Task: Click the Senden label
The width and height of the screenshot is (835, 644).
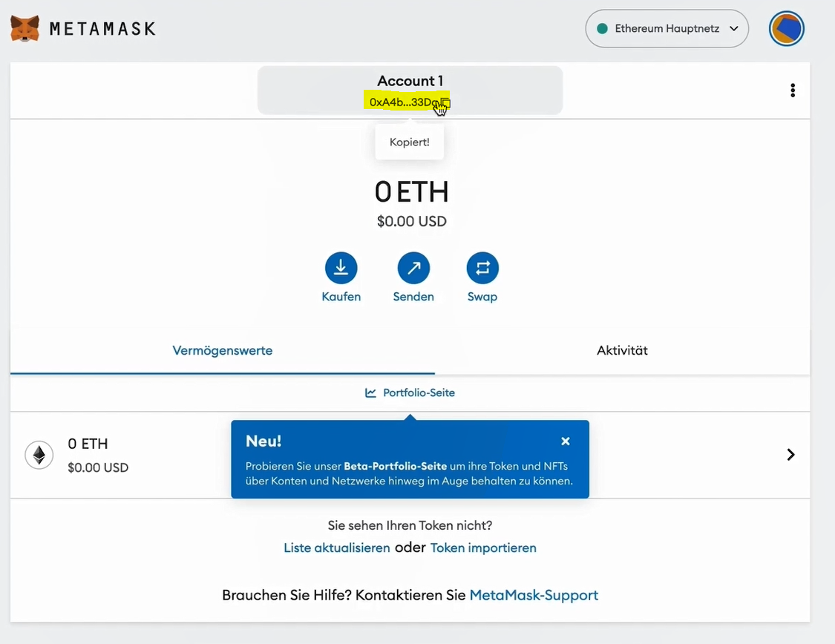Action: (413, 297)
